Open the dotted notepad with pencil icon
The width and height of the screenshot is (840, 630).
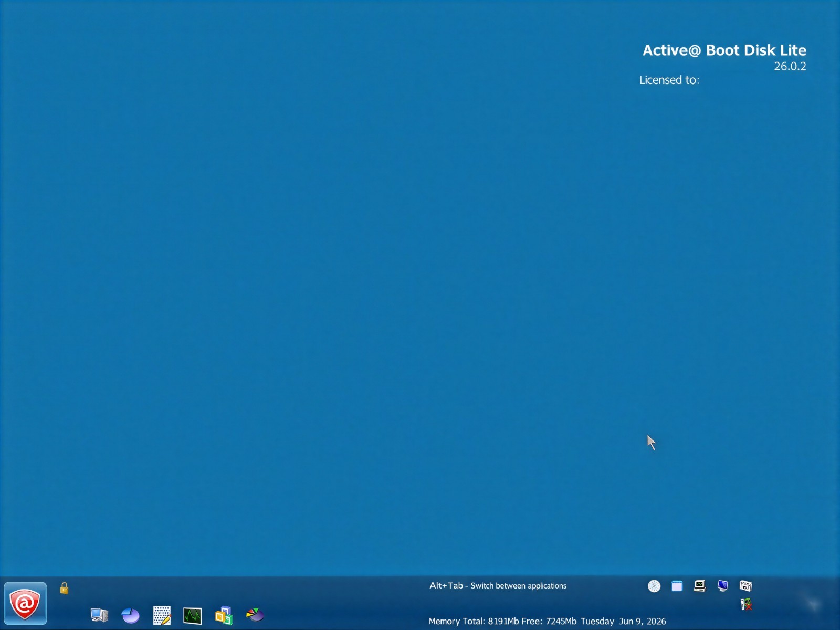coord(162,615)
